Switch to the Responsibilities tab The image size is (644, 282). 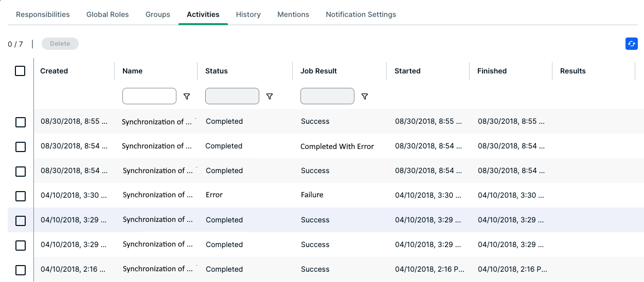coord(43,14)
